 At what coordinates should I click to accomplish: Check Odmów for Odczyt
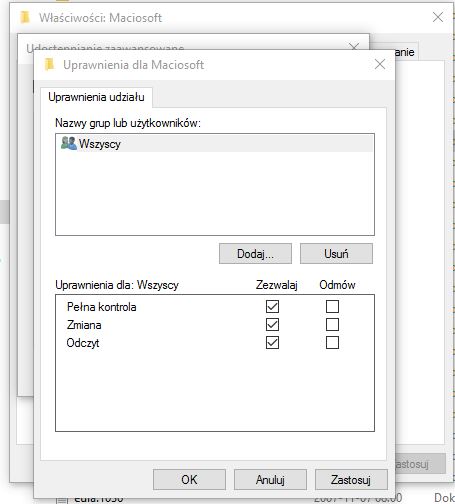point(332,342)
